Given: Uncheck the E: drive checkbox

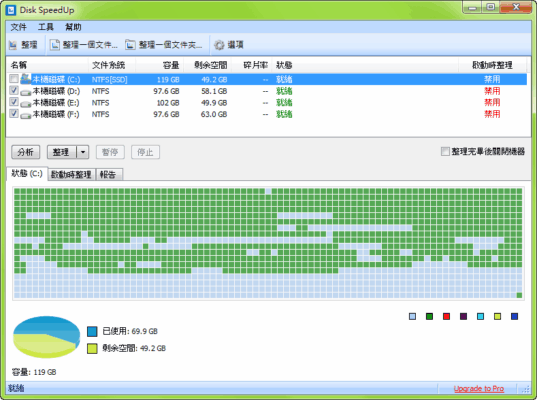Looking at the screenshot, I should [x=14, y=102].
